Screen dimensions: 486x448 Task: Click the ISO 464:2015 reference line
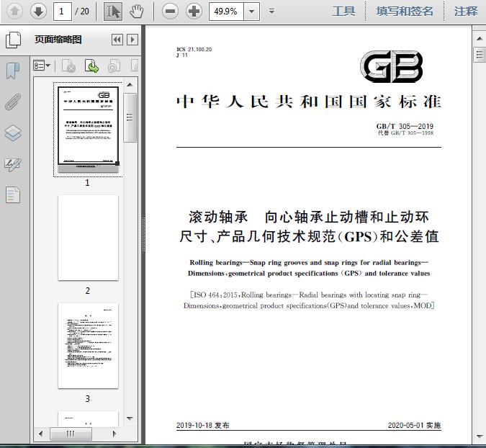click(309, 295)
